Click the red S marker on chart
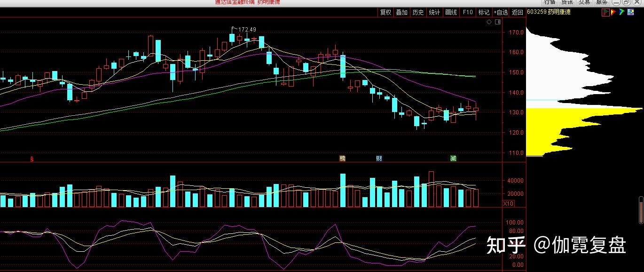This screenshot has height=272, width=644. 32,159
